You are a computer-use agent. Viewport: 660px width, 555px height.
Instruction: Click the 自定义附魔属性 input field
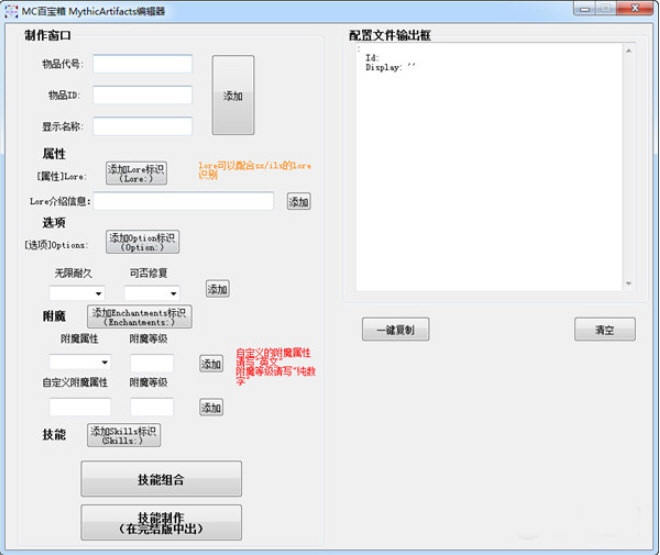pyautogui.click(x=80, y=407)
